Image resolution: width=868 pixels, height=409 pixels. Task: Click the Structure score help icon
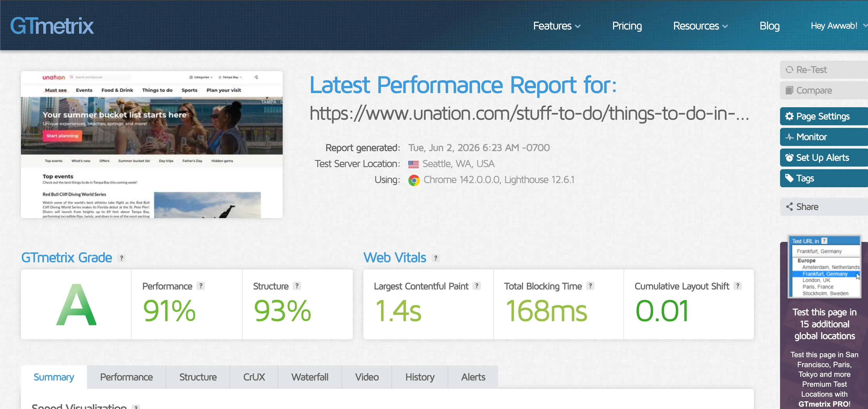tap(297, 286)
